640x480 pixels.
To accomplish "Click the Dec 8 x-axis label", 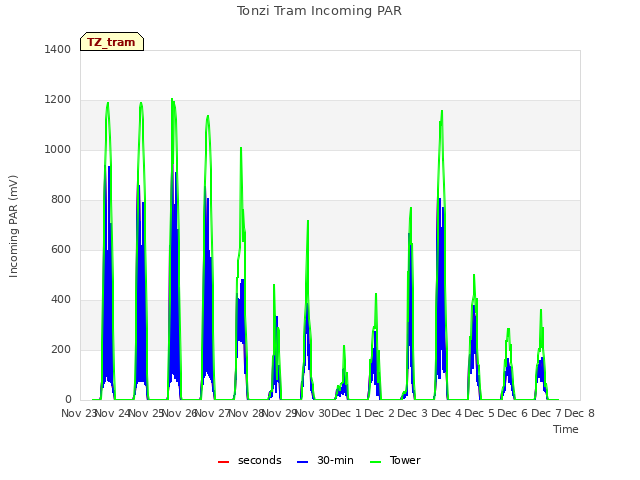I will (579, 413).
